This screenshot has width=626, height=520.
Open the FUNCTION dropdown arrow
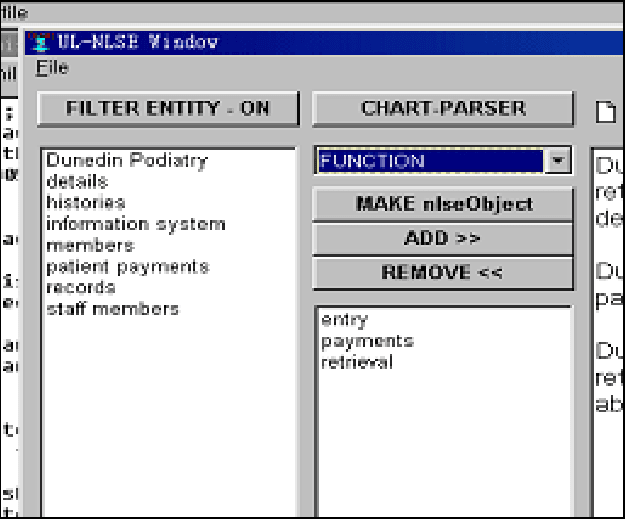(x=558, y=161)
